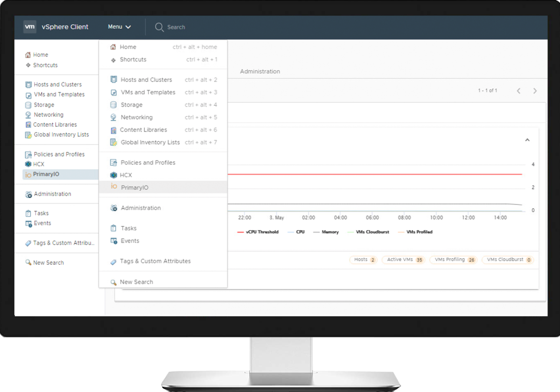Select New Search in the Menu dropdown
Viewport: 560px width, 392px height.
163,282
